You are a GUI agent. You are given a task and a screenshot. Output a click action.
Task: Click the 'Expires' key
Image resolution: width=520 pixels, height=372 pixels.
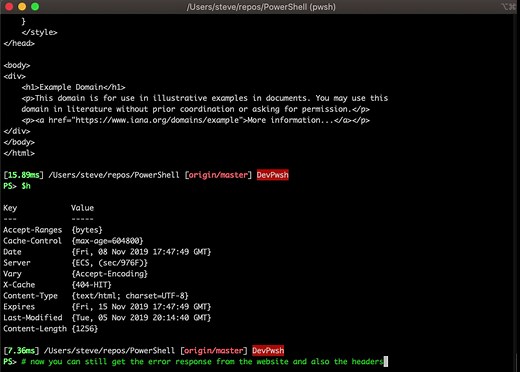point(19,307)
